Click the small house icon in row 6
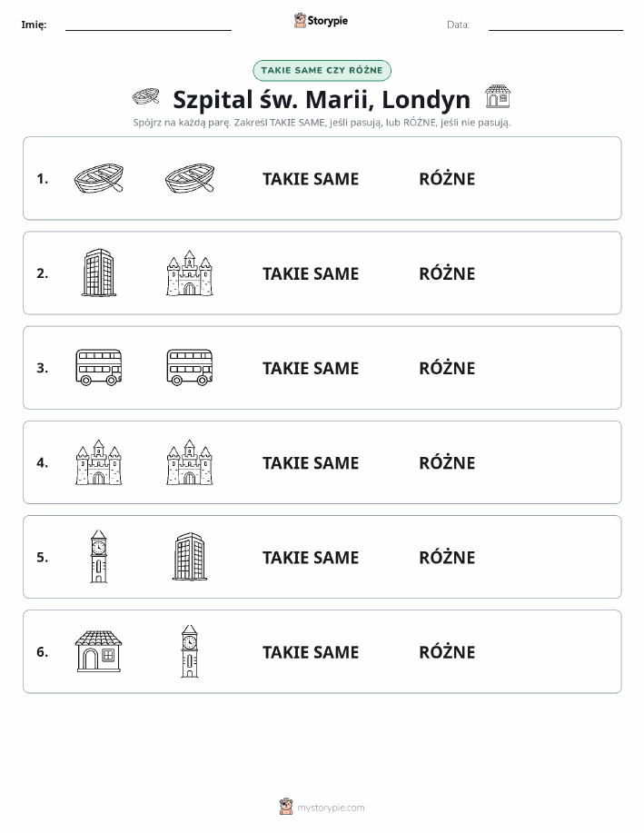Viewport: 644px width, 833px height. pos(99,651)
